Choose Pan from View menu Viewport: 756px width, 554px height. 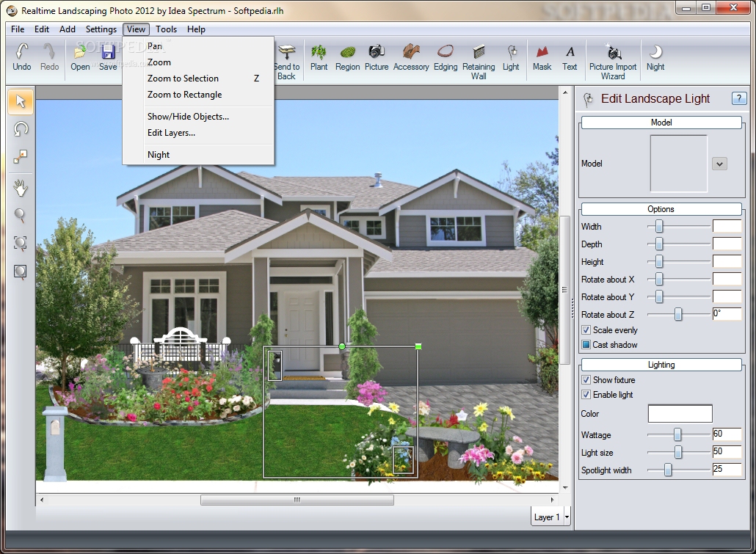(x=198, y=46)
